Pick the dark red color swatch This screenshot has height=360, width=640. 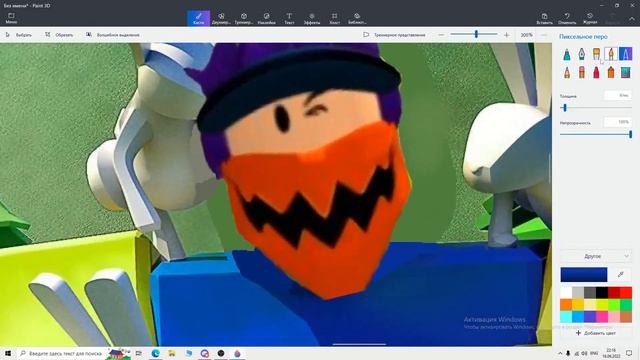point(614,292)
